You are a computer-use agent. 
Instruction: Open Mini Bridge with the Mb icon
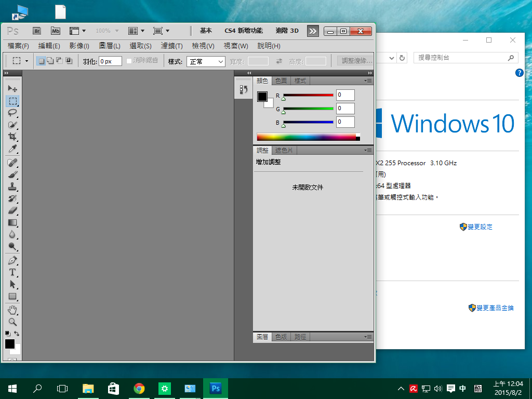pos(56,31)
